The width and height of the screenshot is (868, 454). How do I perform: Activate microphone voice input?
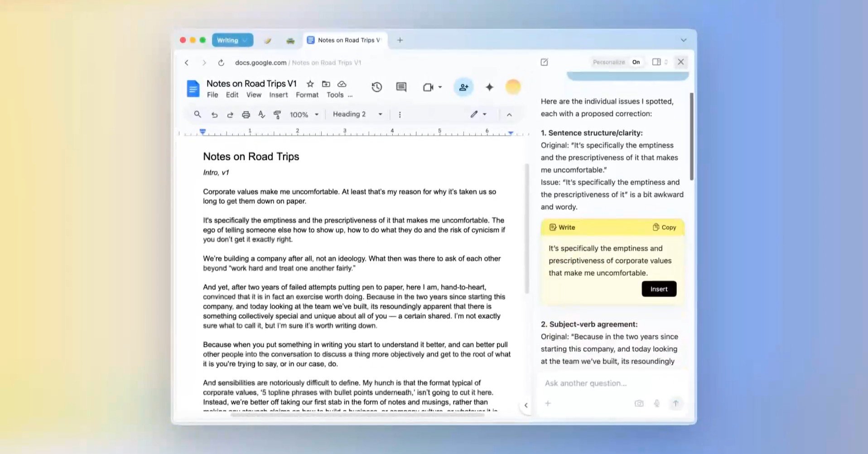[x=656, y=403]
